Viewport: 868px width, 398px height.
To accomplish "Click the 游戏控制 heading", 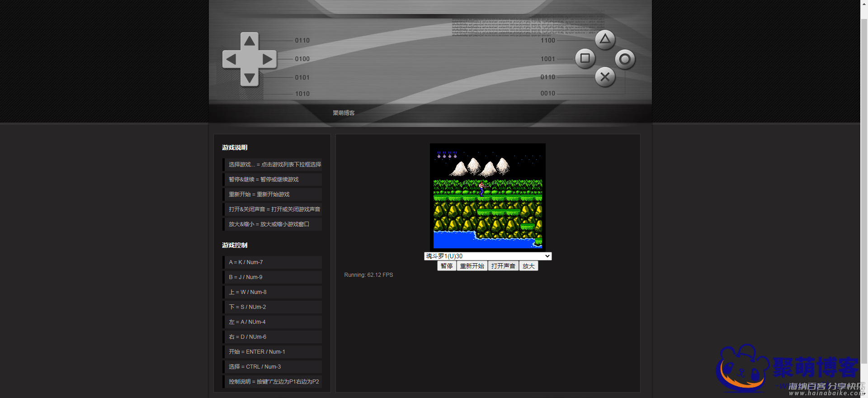I will (x=235, y=245).
